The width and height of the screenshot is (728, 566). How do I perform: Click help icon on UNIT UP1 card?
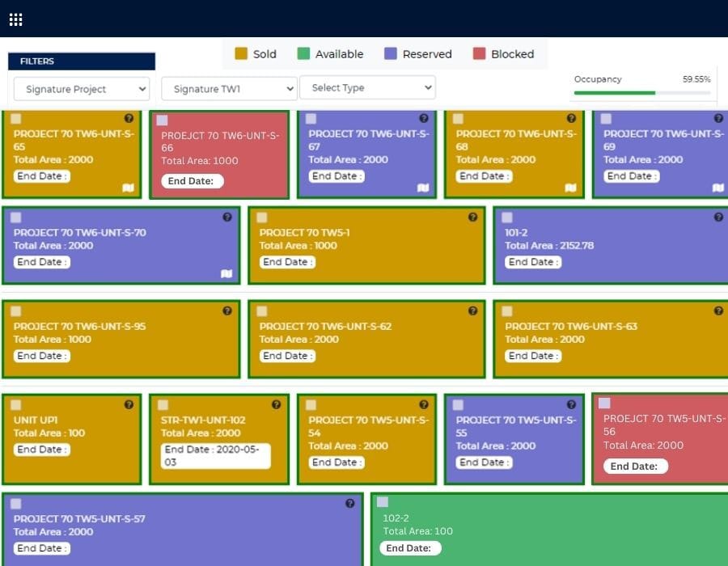point(129,404)
